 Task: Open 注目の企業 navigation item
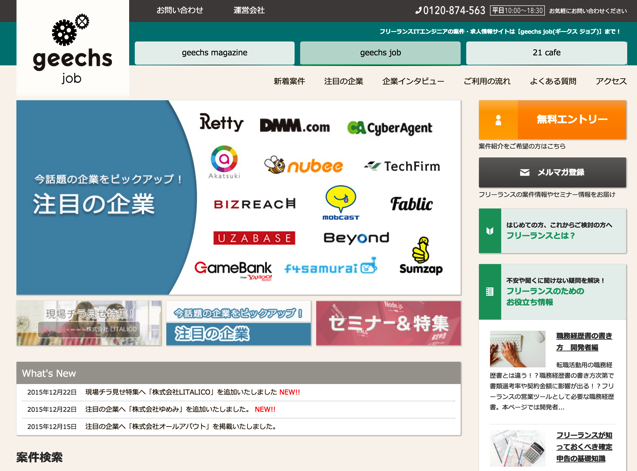[343, 81]
